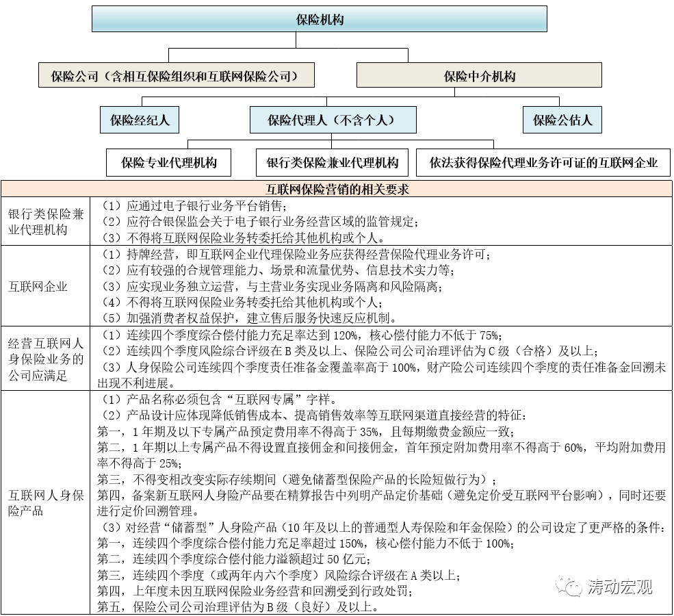
Task: Click the line about 持牌经营 for 互联网企业
Action: coord(294,255)
